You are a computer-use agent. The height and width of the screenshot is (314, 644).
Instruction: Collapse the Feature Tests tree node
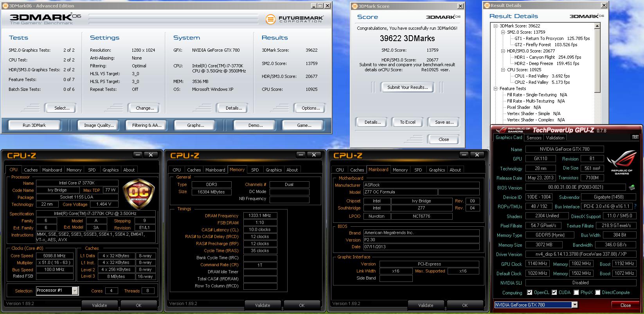[x=496, y=88]
